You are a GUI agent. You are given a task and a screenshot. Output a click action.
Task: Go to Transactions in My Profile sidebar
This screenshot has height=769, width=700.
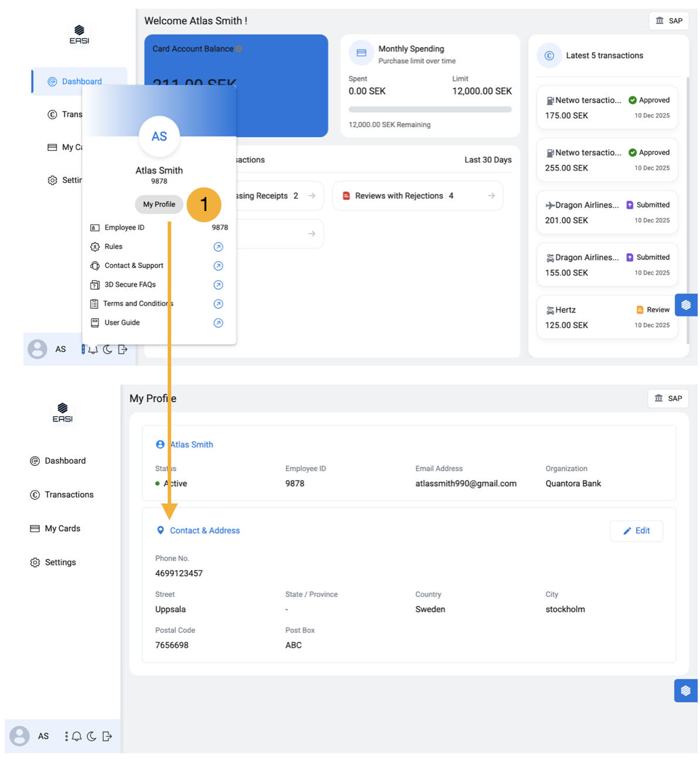[69, 495]
